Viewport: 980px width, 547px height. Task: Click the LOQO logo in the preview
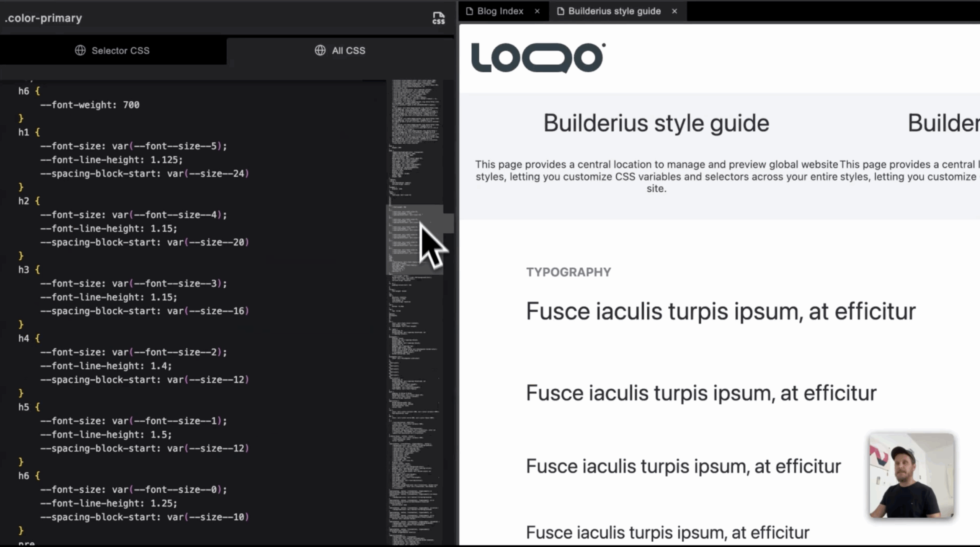[x=538, y=57]
